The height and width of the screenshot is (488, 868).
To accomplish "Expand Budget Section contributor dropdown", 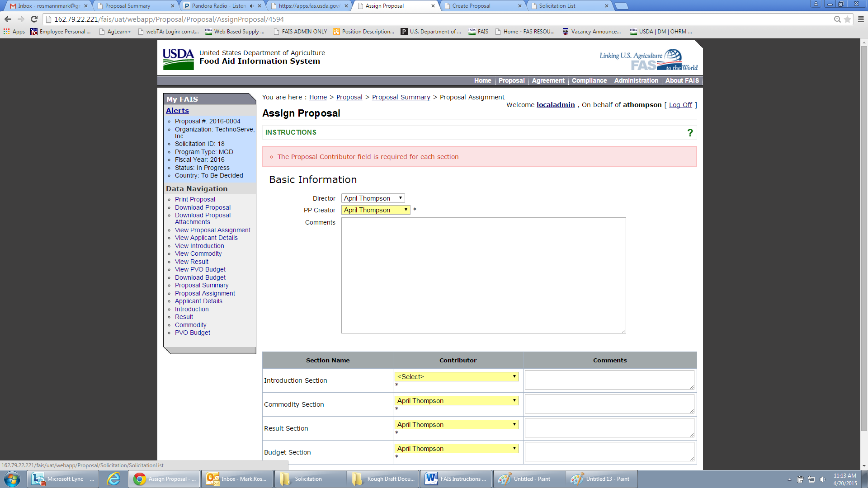I will click(x=456, y=449).
